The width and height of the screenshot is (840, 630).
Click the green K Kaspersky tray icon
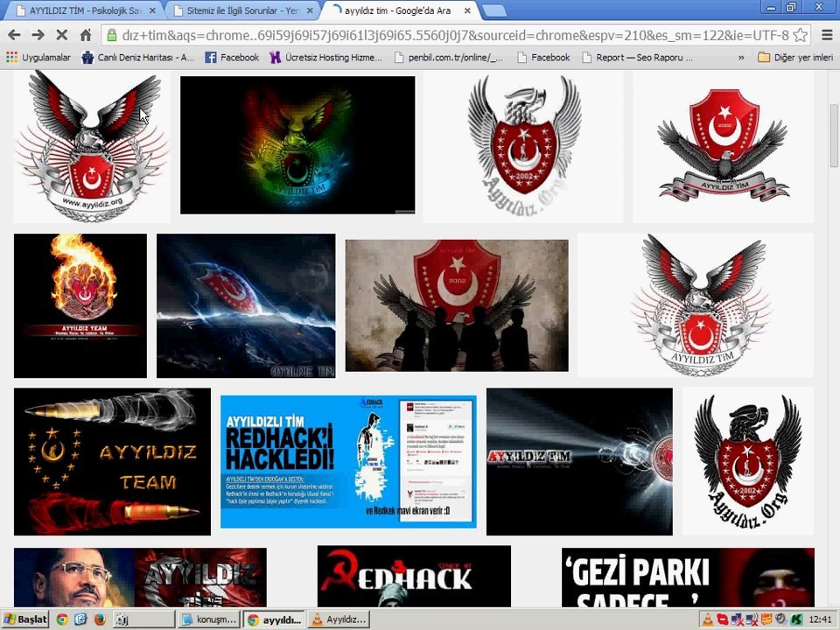point(796,619)
